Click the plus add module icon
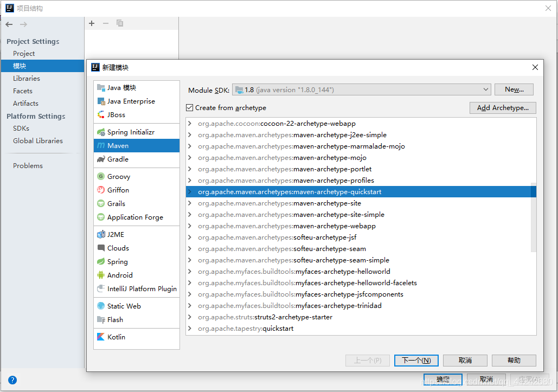Viewport: 558px width, 392px height. [x=92, y=23]
